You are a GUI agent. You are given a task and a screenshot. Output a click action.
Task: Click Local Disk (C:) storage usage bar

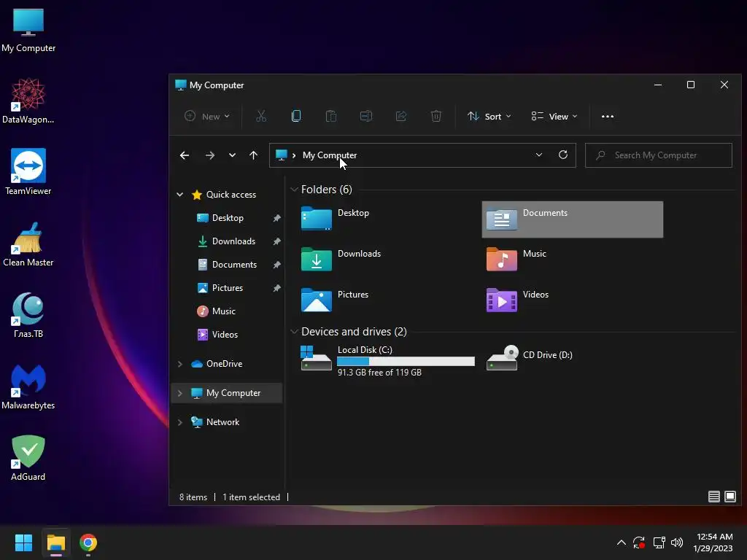pyautogui.click(x=406, y=362)
